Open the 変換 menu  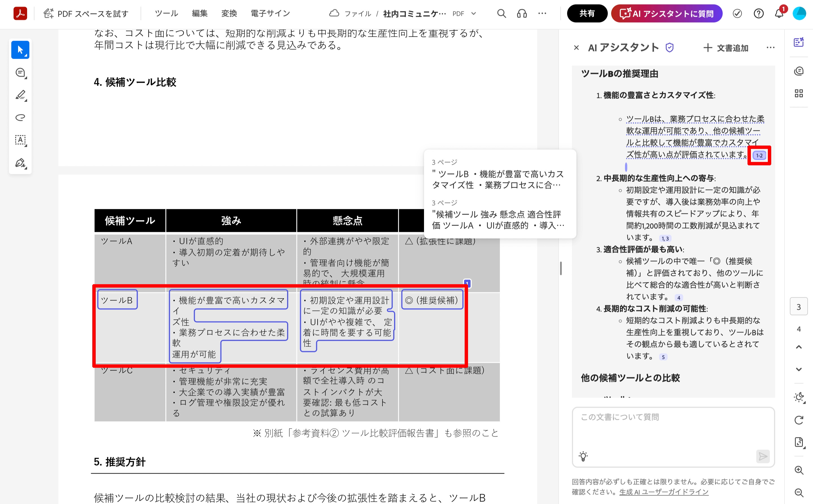point(229,13)
